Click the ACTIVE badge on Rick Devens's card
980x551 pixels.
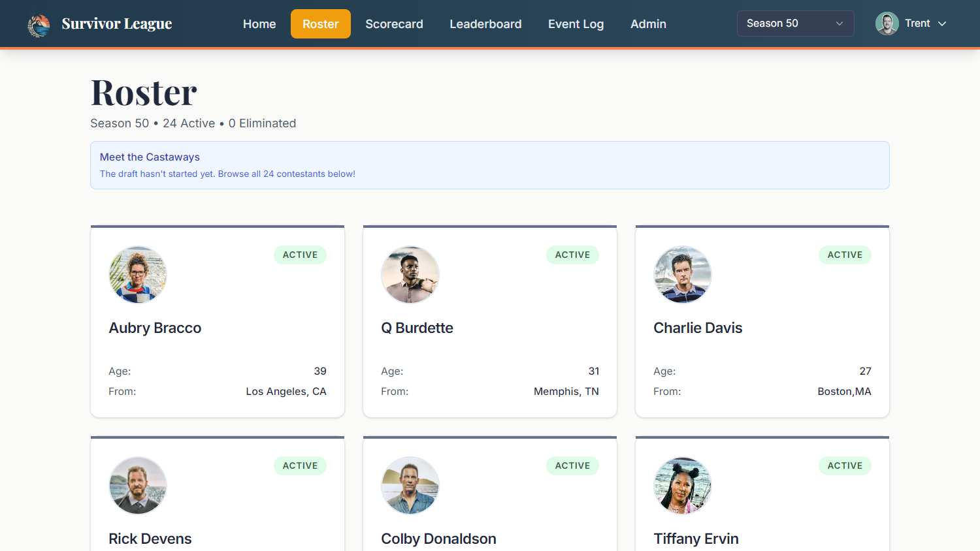click(300, 465)
